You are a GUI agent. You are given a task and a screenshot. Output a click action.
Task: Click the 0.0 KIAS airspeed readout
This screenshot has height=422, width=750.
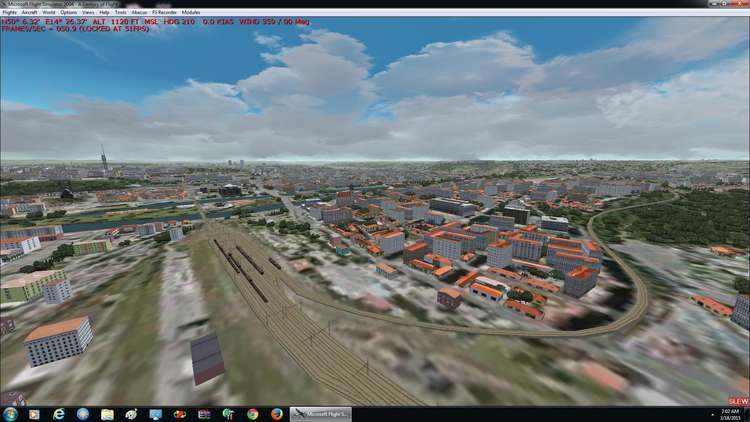tap(218, 22)
